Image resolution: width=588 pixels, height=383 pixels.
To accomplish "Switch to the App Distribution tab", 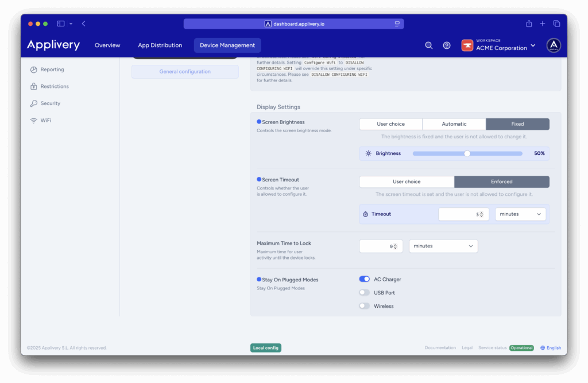I will tap(160, 45).
